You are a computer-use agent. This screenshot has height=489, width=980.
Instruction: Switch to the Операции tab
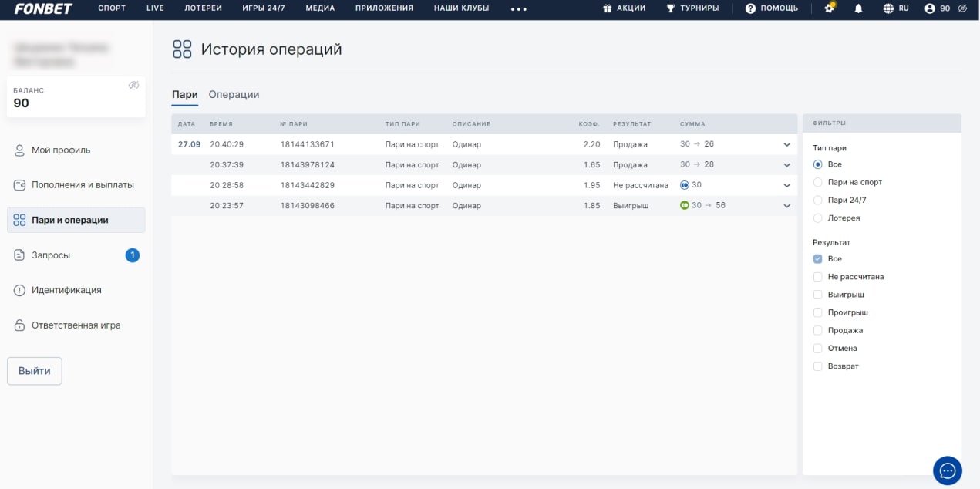click(234, 94)
